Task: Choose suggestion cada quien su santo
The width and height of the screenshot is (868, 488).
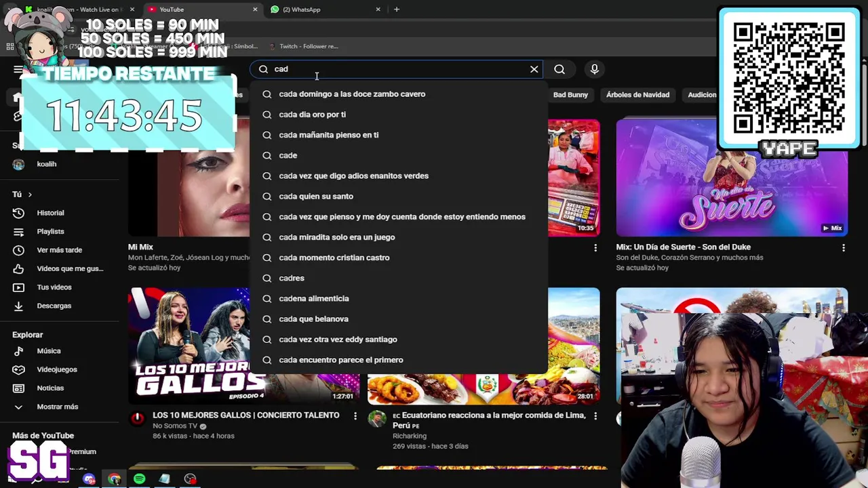Action: [399, 197]
